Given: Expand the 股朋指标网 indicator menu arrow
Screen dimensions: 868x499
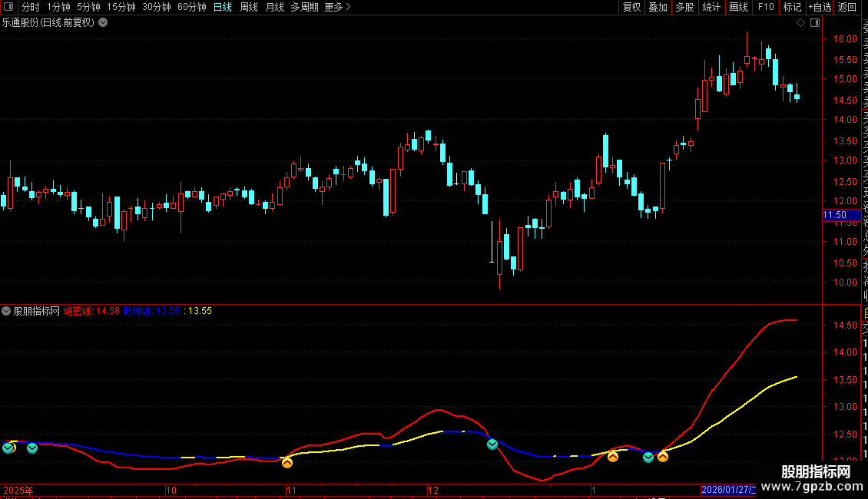Looking at the screenshot, I should (6, 311).
